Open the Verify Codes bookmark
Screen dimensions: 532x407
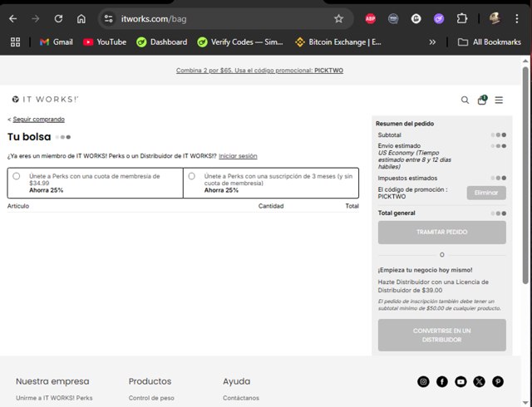pyautogui.click(x=240, y=42)
